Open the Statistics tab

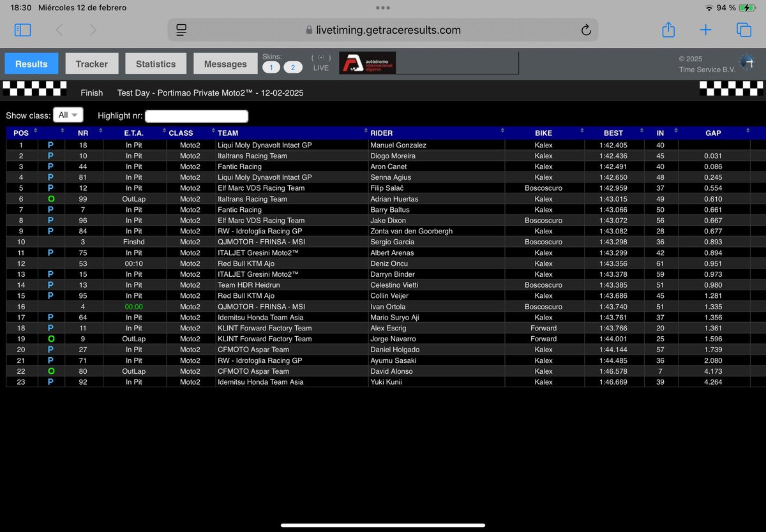click(x=156, y=64)
